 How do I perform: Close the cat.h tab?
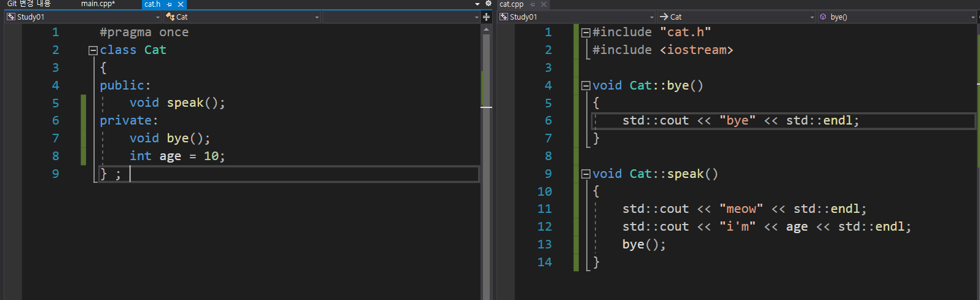pos(181,4)
